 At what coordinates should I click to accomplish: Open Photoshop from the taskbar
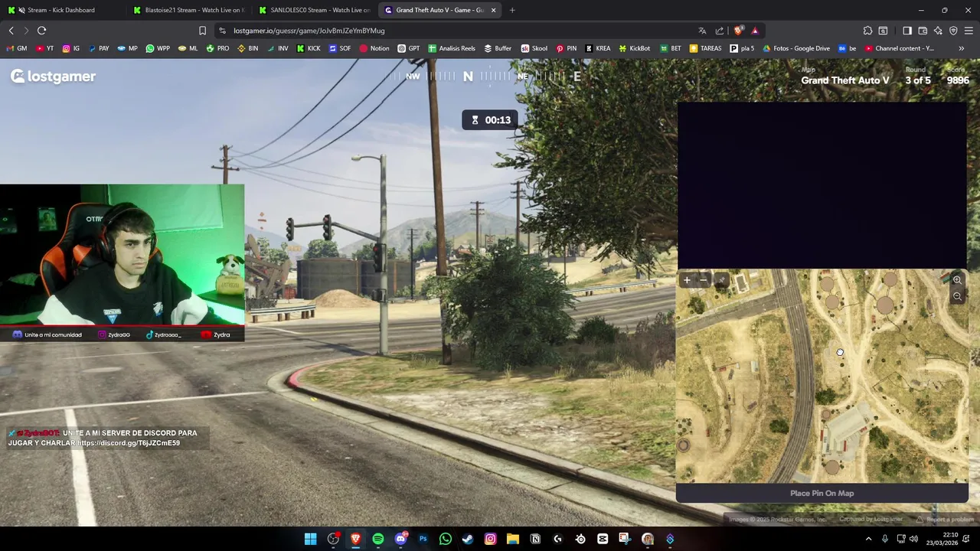tap(423, 539)
